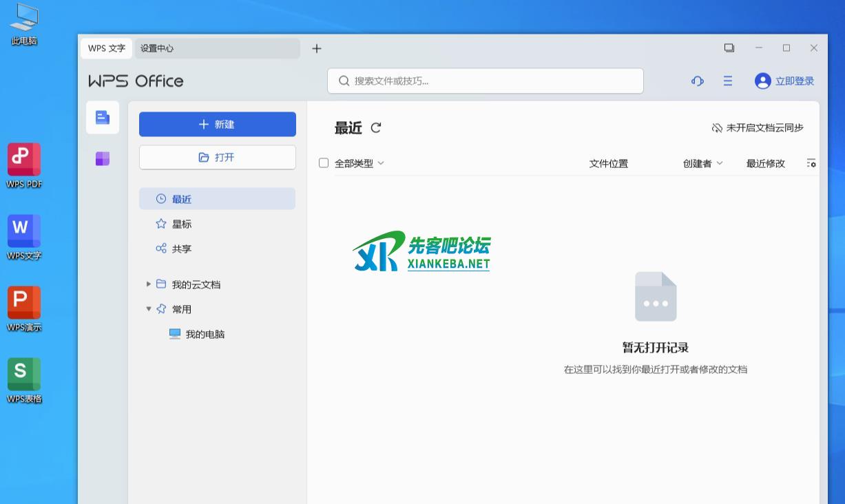Select 星标 in the navigation list
845x504 pixels.
[x=182, y=224]
